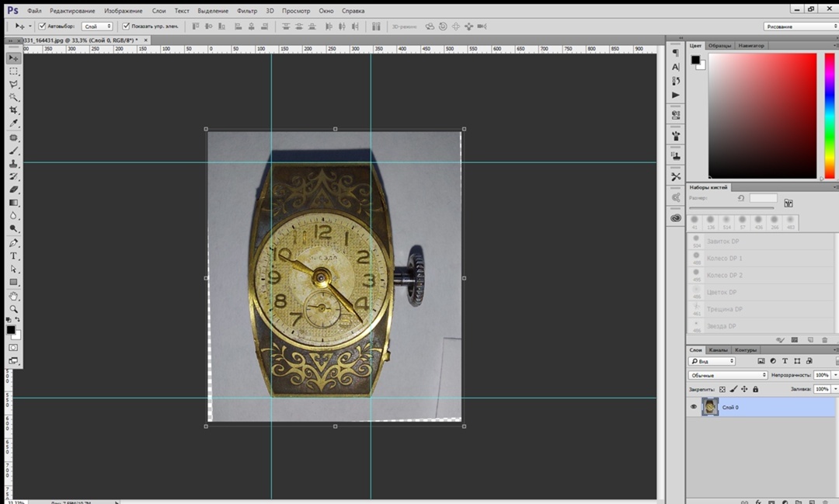The height and width of the screenshot is (504, 839).
Task: Open the Рисование workspace dropdown
Action: 800,26
